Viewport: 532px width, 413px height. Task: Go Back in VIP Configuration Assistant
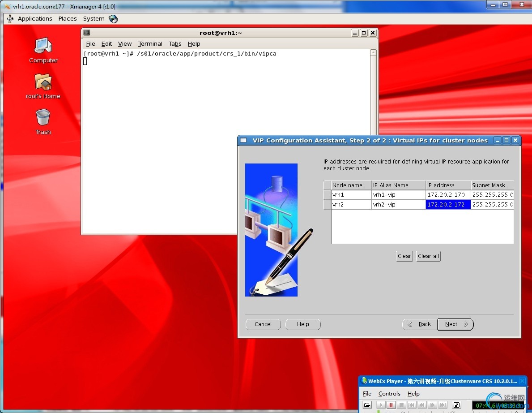(420, 324)
